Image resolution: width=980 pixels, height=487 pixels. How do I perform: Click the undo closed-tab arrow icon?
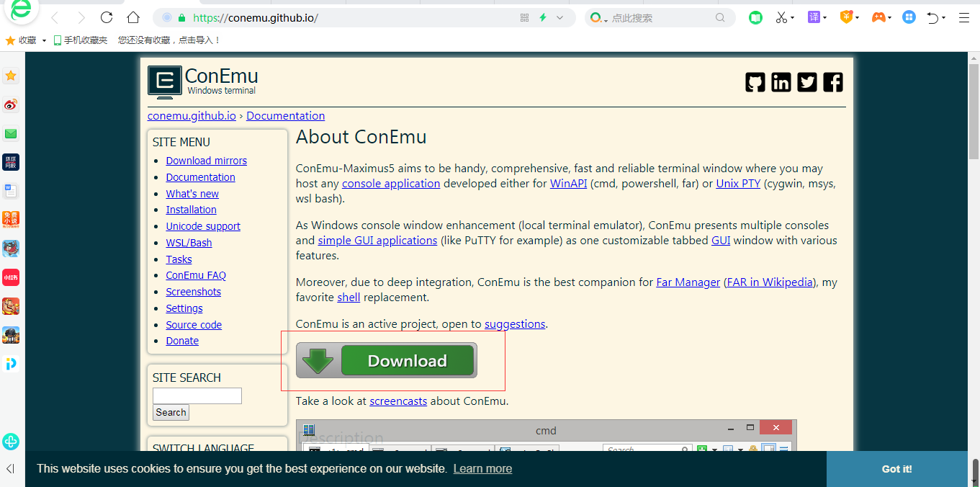click(933, 18)
